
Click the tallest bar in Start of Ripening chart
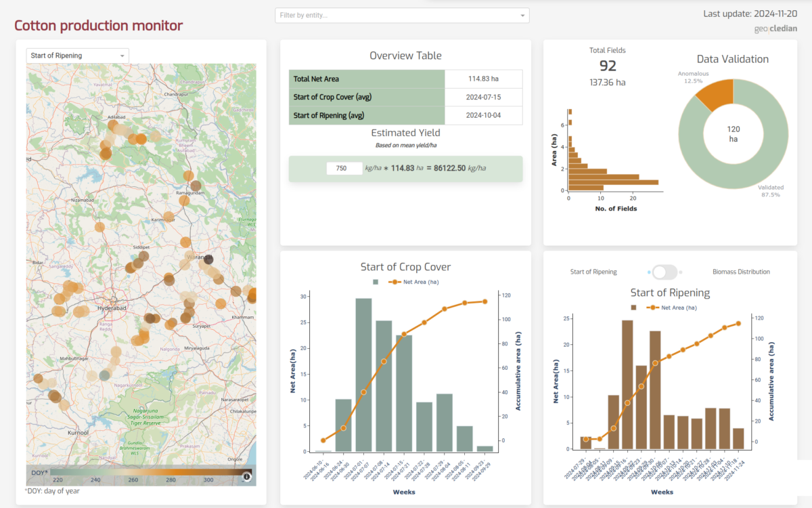[627, 384]
